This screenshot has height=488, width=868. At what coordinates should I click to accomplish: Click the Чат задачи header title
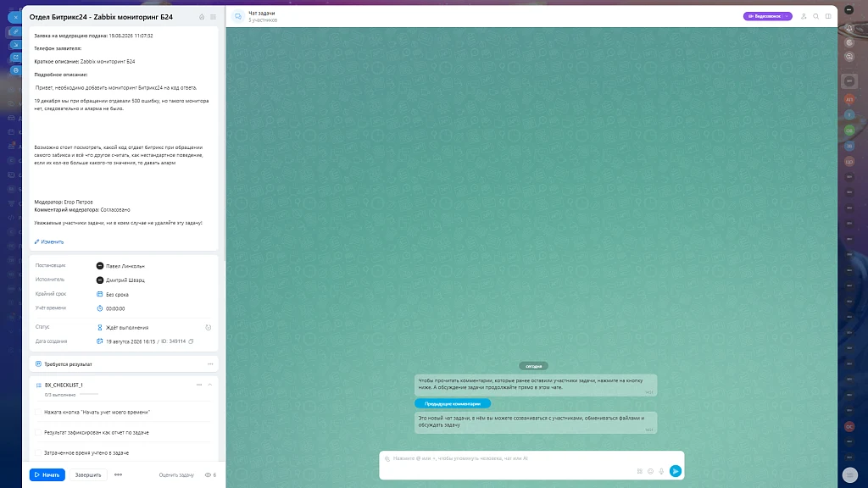click(x=261, y=14)
